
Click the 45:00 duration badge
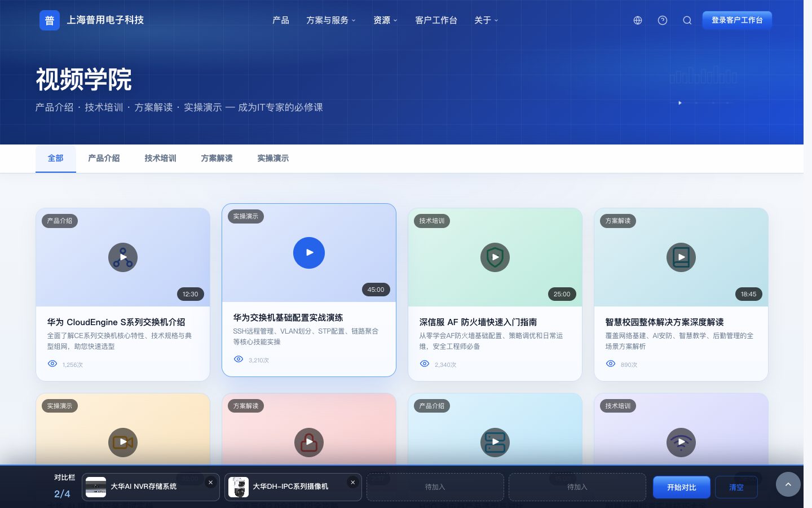[376, 290]
